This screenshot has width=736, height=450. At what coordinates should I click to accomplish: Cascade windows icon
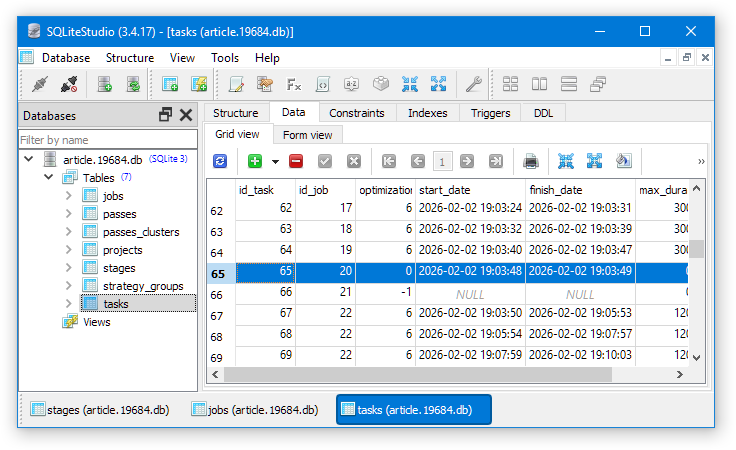tap(598, 84)
